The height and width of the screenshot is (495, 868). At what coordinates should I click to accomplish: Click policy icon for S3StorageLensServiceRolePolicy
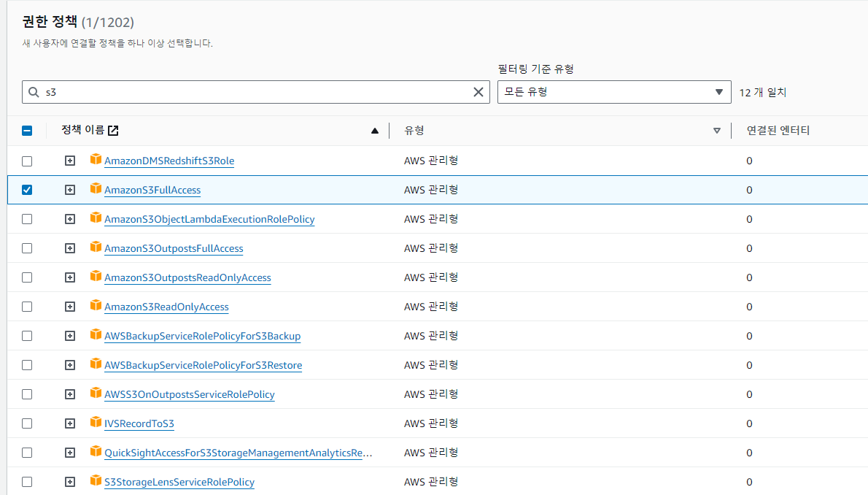pos(96,480)
